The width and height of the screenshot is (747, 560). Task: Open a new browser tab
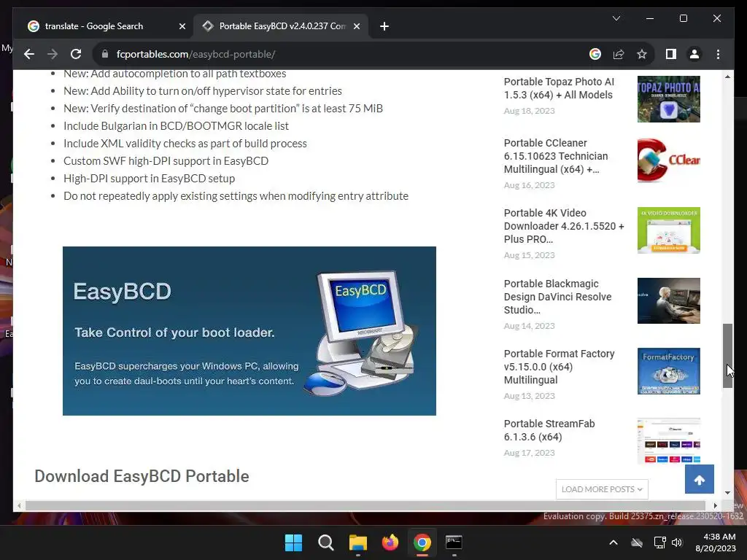[x=384, y=26]
